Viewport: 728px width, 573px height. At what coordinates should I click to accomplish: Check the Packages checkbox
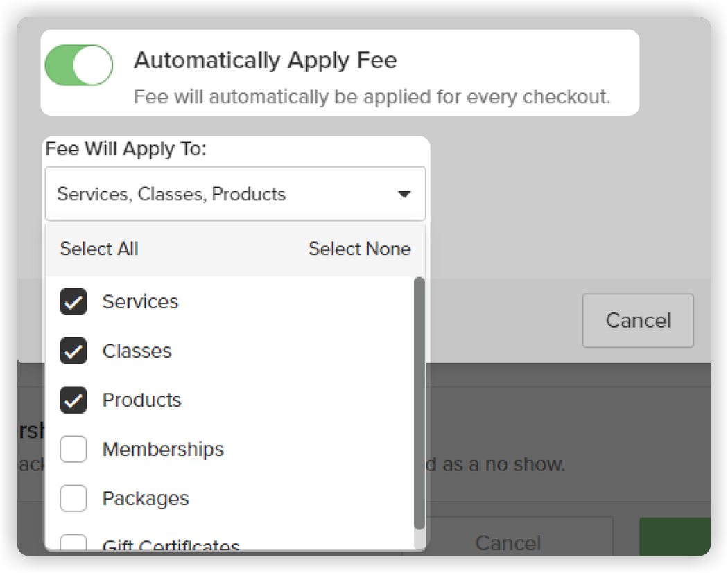tap(73, 498)
